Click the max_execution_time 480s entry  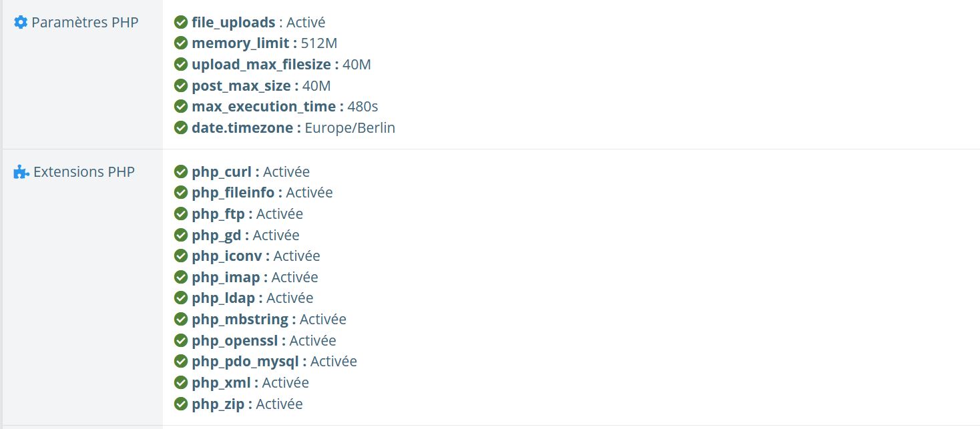[285, 107]
